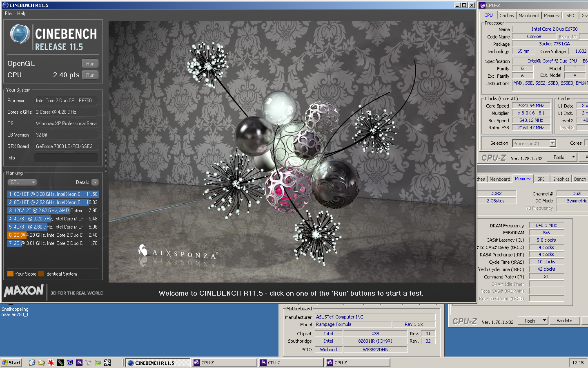Select ranking row 8C/16T @ 2.92 GHz Xeon
The height and width of the screenshot is (368, 588).
(53, 202)
